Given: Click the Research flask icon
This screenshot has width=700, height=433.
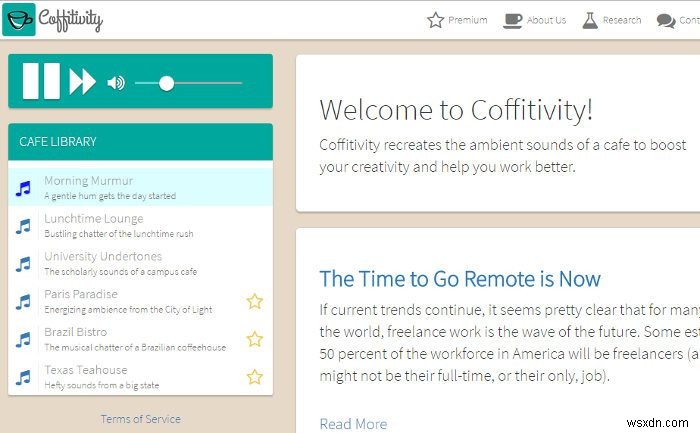Looking at the screenshot, I should [590, 20].
